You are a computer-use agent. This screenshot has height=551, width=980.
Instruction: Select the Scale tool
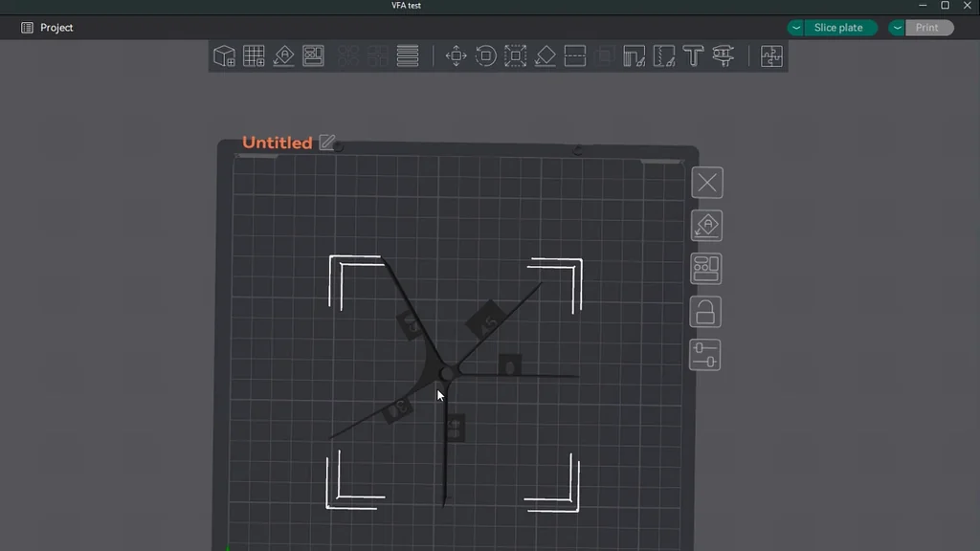tap(515, 56)
